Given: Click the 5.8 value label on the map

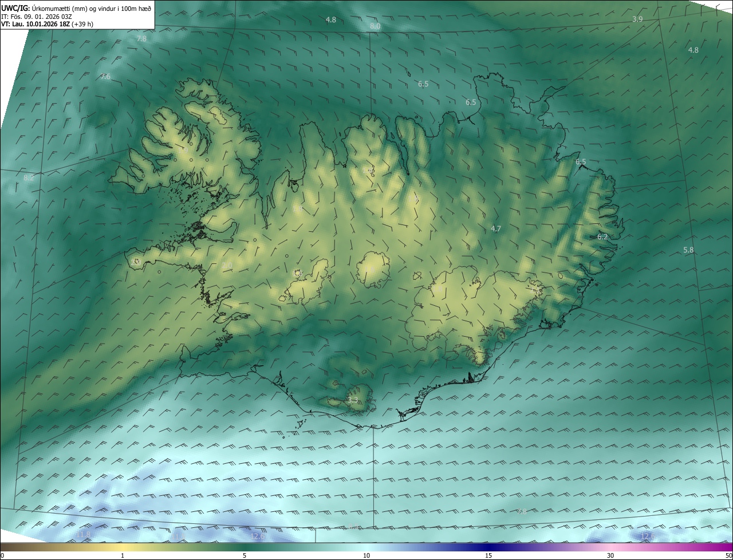Looking at the screenshot, I should pyautogui.click(x=688, y=250).
